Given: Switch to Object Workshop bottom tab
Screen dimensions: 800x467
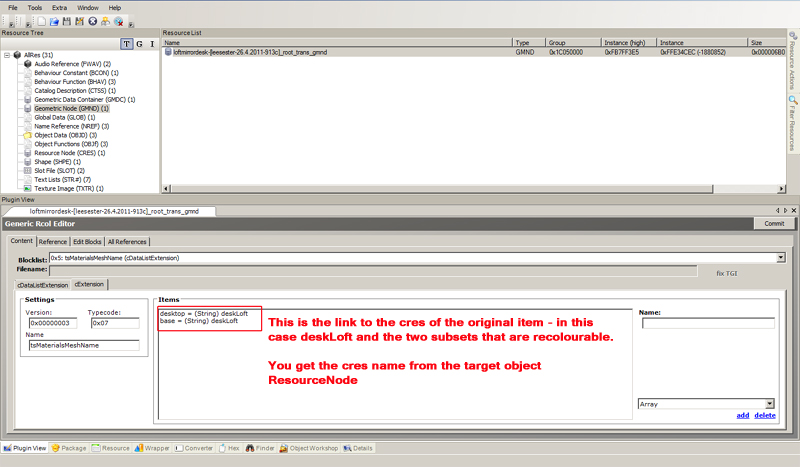Looking at the screenshot, I should tap(312, 448).
